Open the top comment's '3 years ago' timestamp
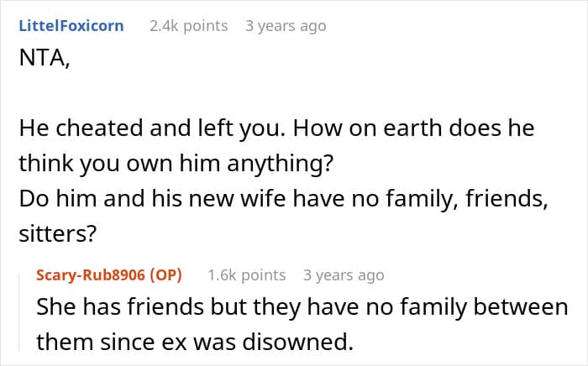Image resolution: width=588 pixels, height=366 pixels. pyautogui.click(x=285, y=26)
